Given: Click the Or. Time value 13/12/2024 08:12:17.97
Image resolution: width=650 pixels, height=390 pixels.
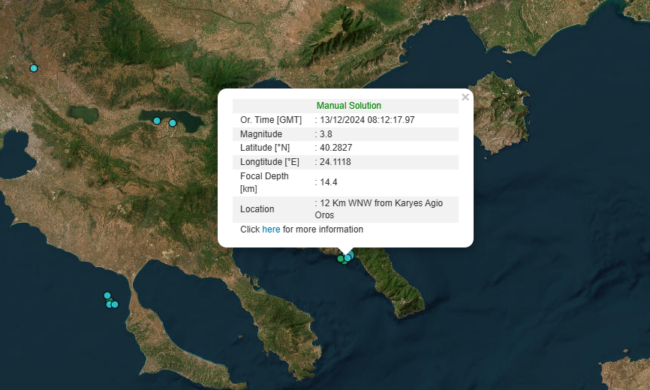Looking at the screenshot, I should 367,120.
